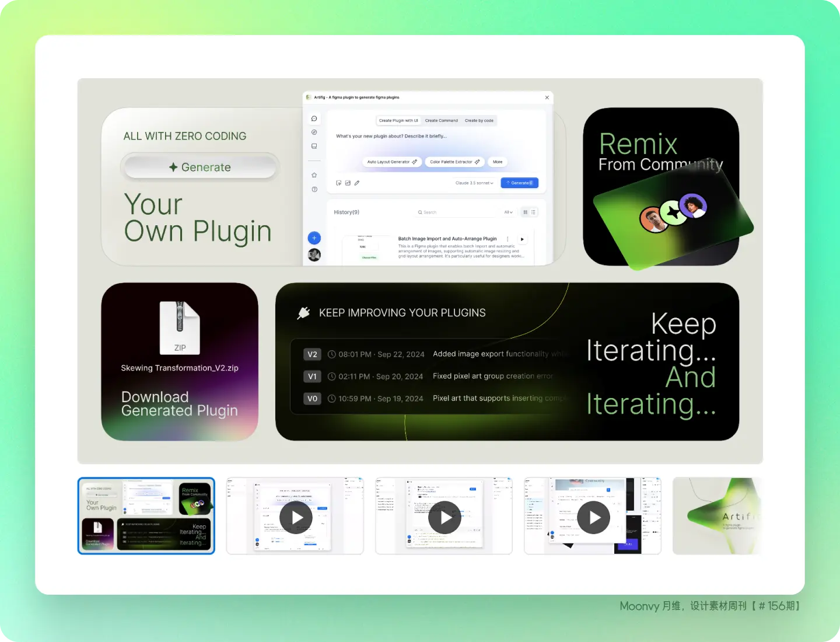Click the image attachment icon below prompt
This screenshot has height=642, width=840.
(348, 183)
